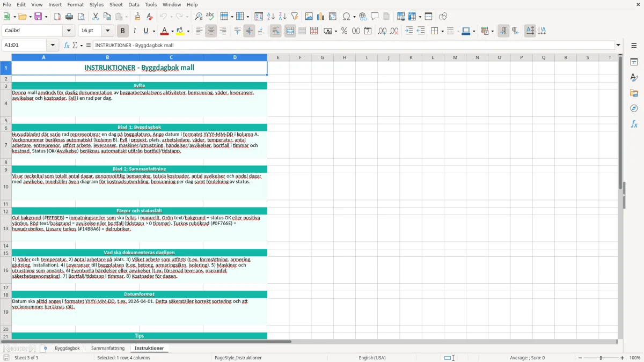This screenshot has height=362, width=644.
Task: Insert Image icon
Action: [x=309, y=17]
